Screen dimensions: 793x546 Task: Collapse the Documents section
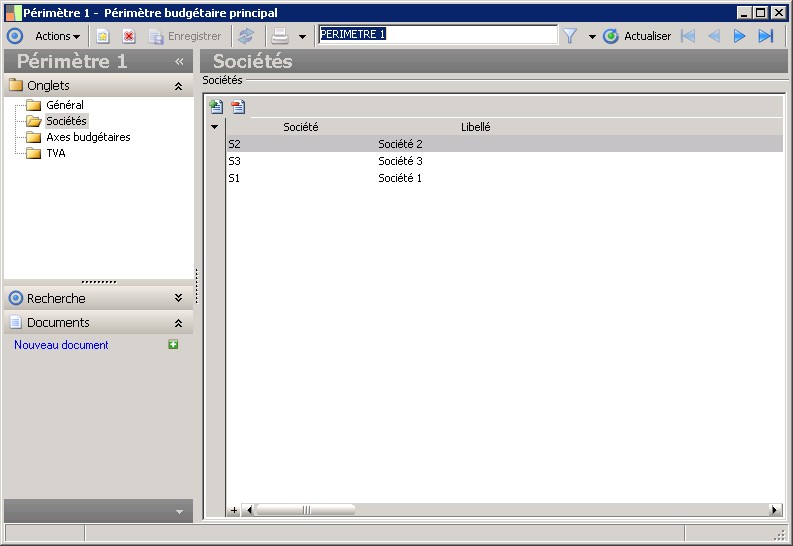coord(179,323)
